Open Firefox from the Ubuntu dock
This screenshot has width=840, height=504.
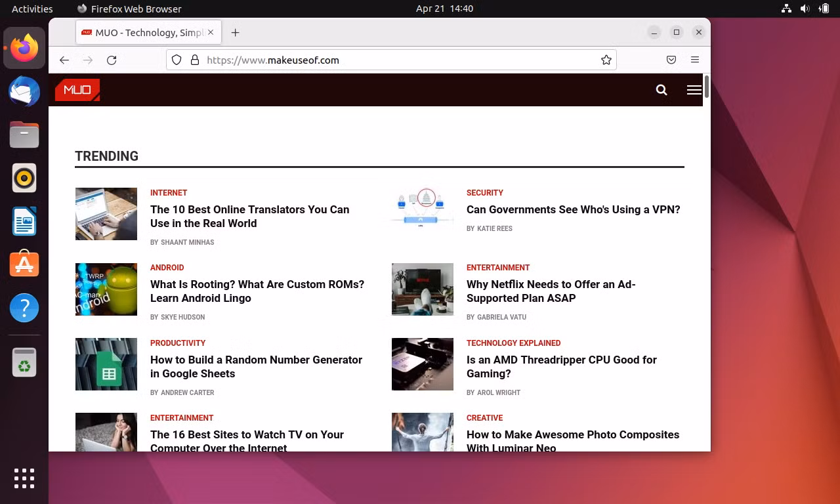(x=24, y=48)
